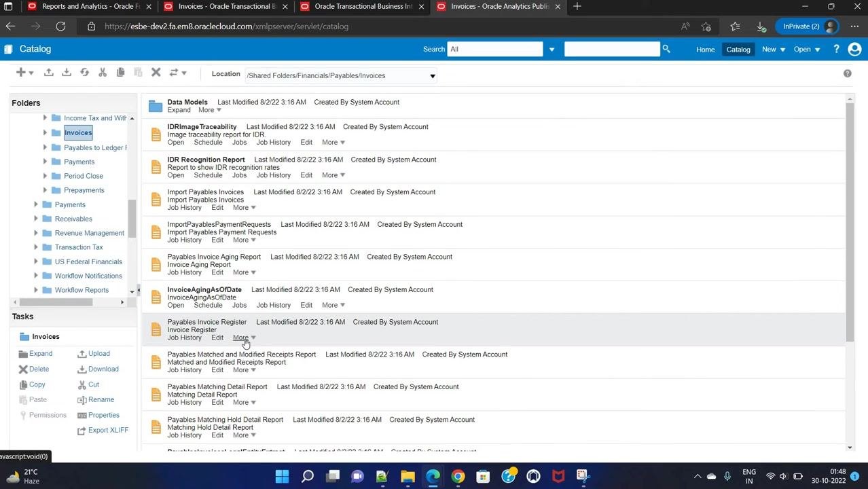Screen dimensions: 868x489
Task: Expand the Transaction Tax folder node
Action: point(36,247)
